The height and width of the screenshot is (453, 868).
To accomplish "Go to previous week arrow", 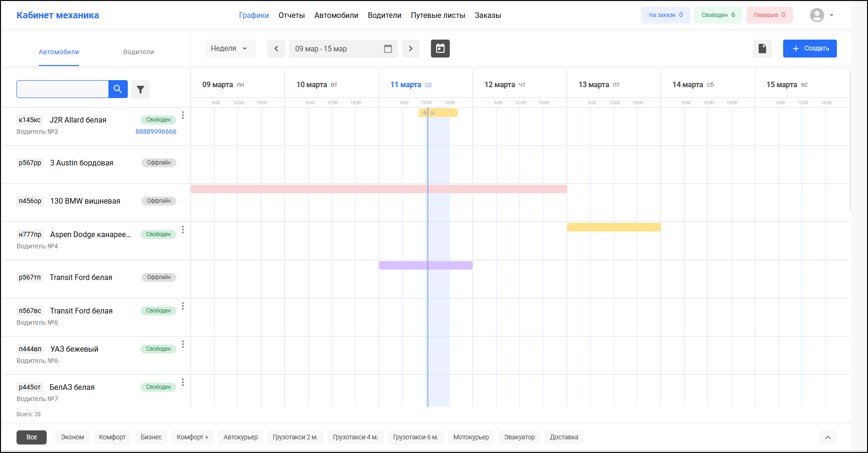I will (276, 49).
